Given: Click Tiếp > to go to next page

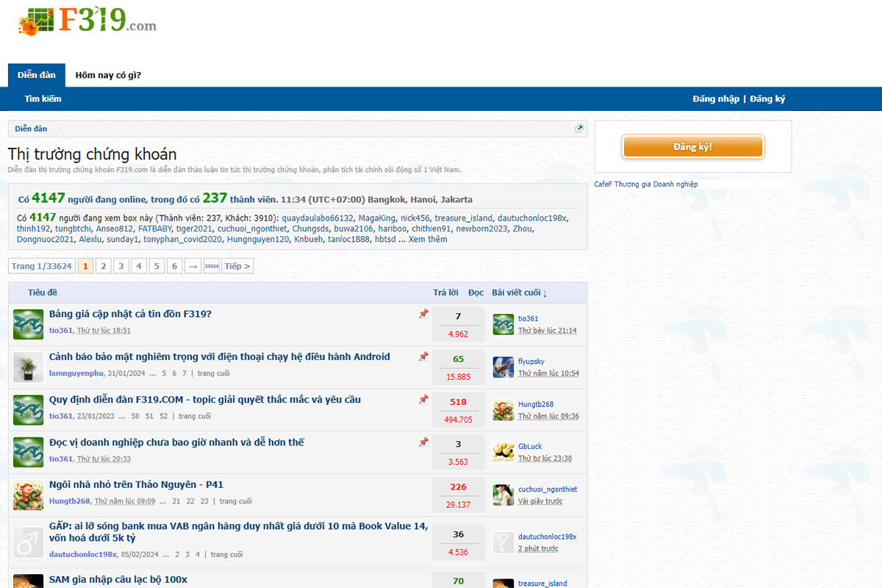Looking at the screenshot, I should pyautogui.click(x=237, y=266).
